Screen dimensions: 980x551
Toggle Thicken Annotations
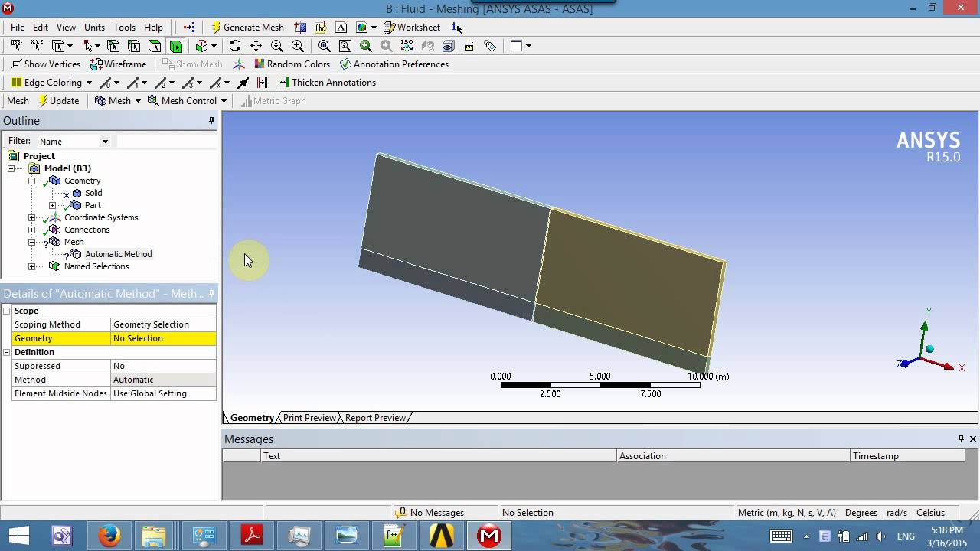pos(327,83)
